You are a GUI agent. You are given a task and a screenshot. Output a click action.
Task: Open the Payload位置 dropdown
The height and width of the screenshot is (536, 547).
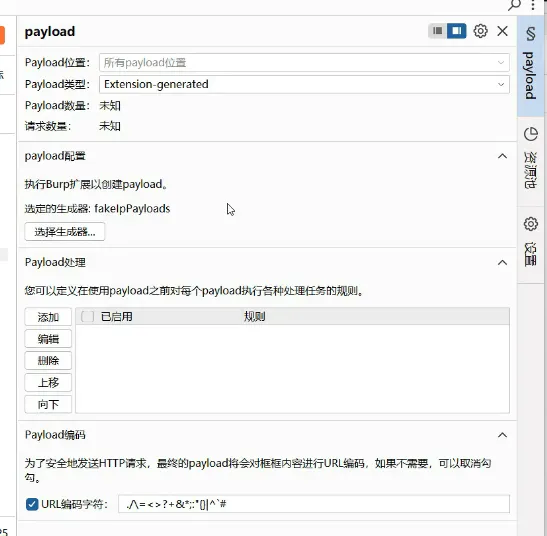tap(304, 63)
